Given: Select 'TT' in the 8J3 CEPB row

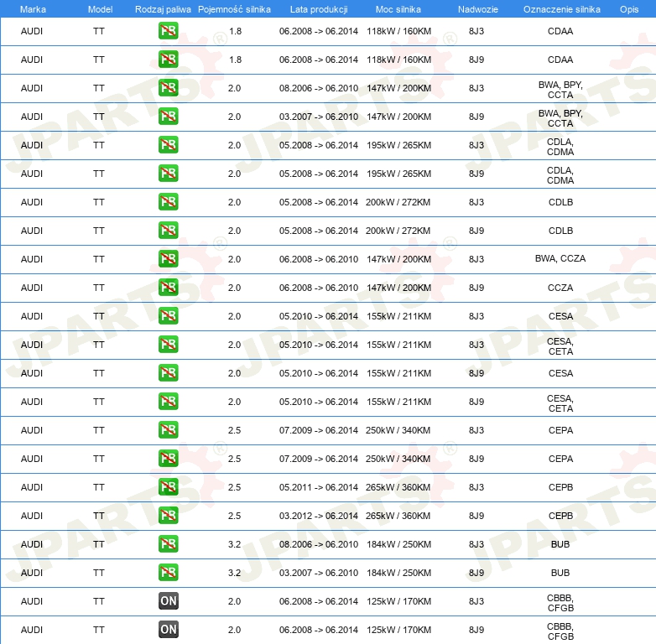Looking at the screenshot, I should click(x=99, y=487).
